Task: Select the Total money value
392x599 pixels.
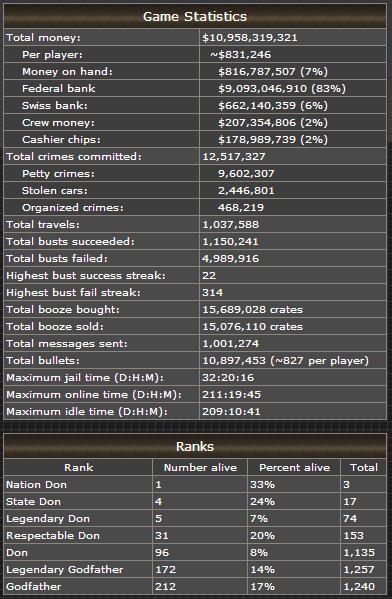Action: [x=250, y=37]
